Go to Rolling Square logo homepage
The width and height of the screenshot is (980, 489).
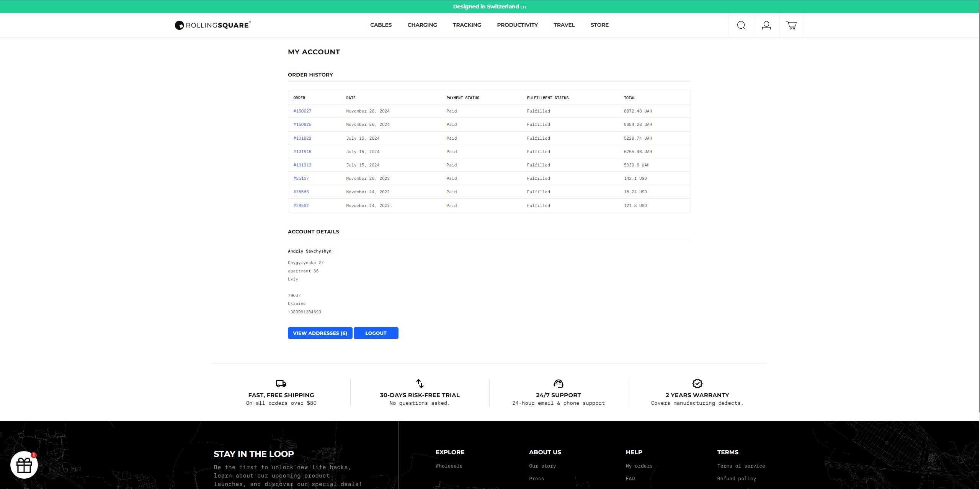[213, 25]
